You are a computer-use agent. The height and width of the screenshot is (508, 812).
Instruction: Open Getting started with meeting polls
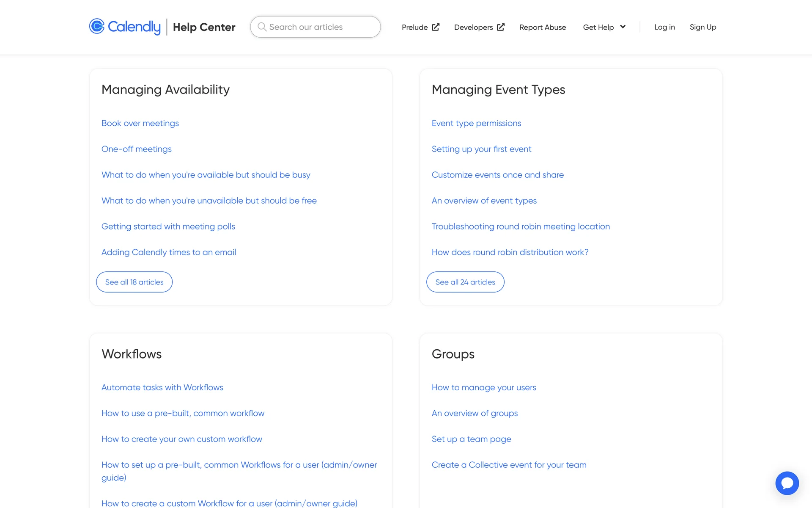pyautogui.click(x=168, y=226)
